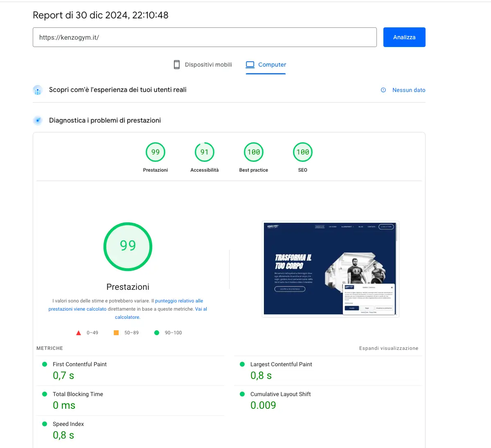Click the performance diagnostics speedometer icon

point(38,120)
